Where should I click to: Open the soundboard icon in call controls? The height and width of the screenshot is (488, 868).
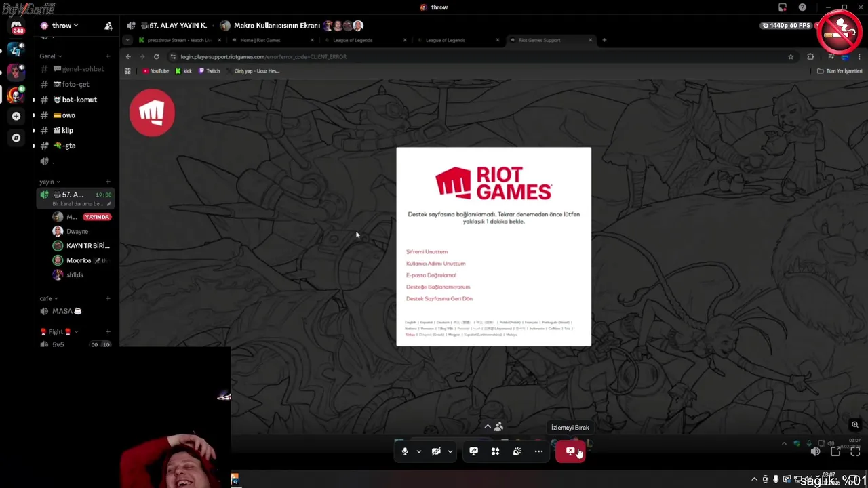(x=517, y=451)
